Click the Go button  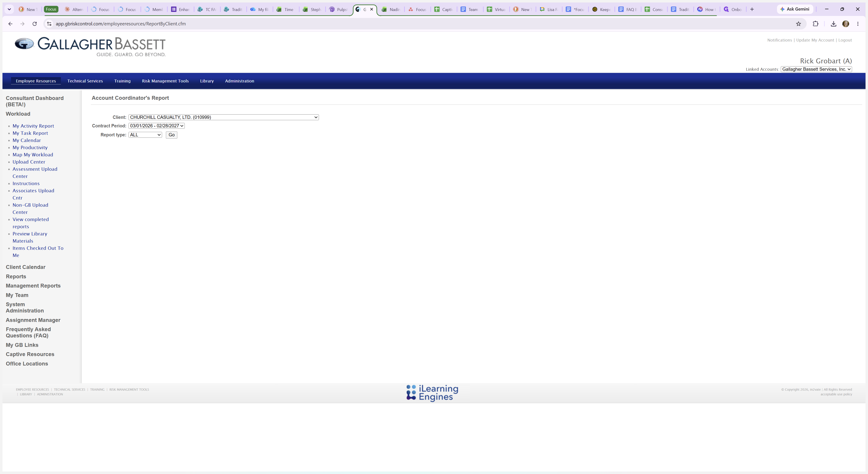pos(171,135)
